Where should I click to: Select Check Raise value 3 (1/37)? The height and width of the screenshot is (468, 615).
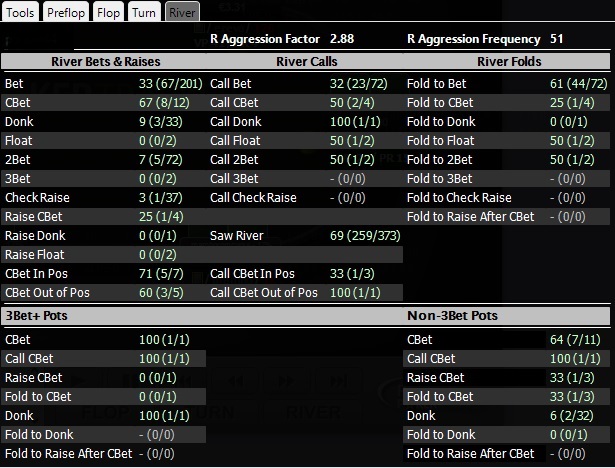coord(161,198)
